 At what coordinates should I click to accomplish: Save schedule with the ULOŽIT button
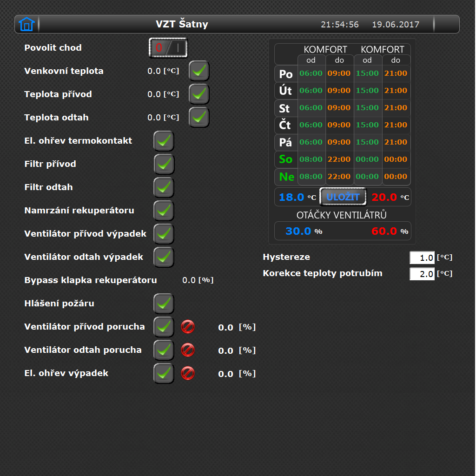(x=343, y=197)
